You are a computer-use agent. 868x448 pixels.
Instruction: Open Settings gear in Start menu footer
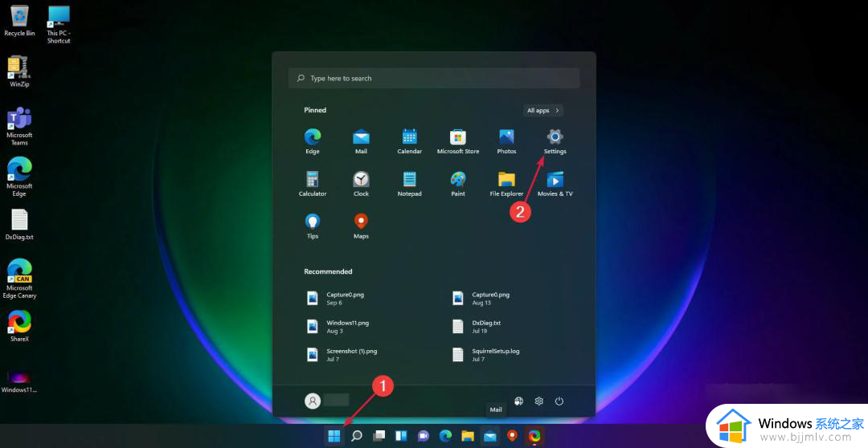click(538, 401)
